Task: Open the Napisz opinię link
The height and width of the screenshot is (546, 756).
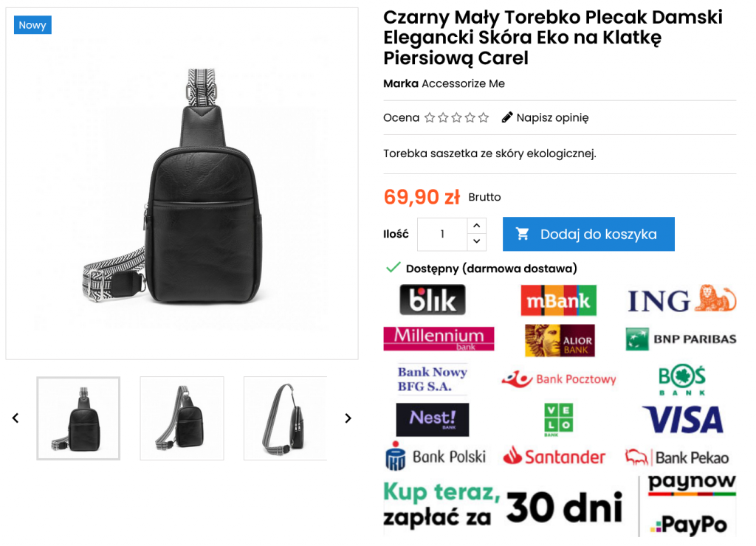Action: tap(552, 117)
